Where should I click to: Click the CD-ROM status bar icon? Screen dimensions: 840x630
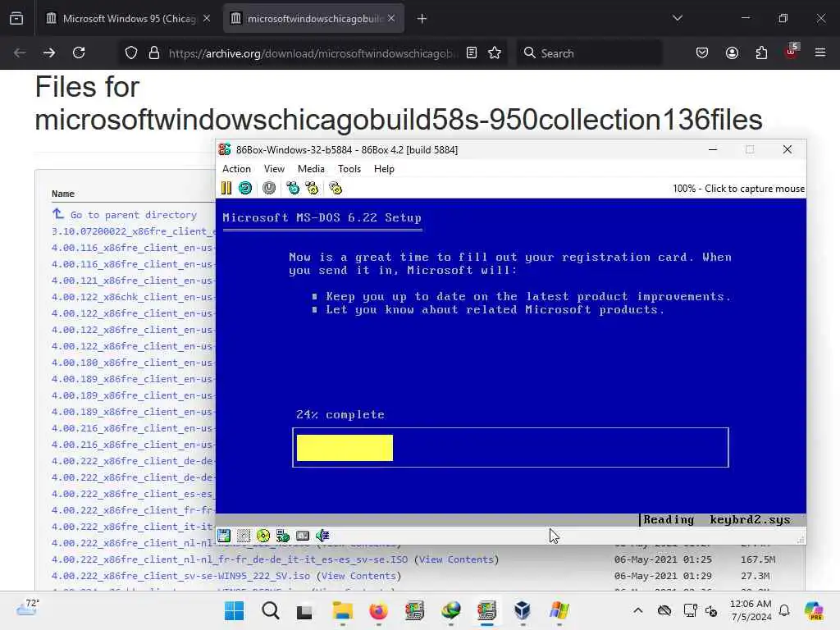[263, 535]
